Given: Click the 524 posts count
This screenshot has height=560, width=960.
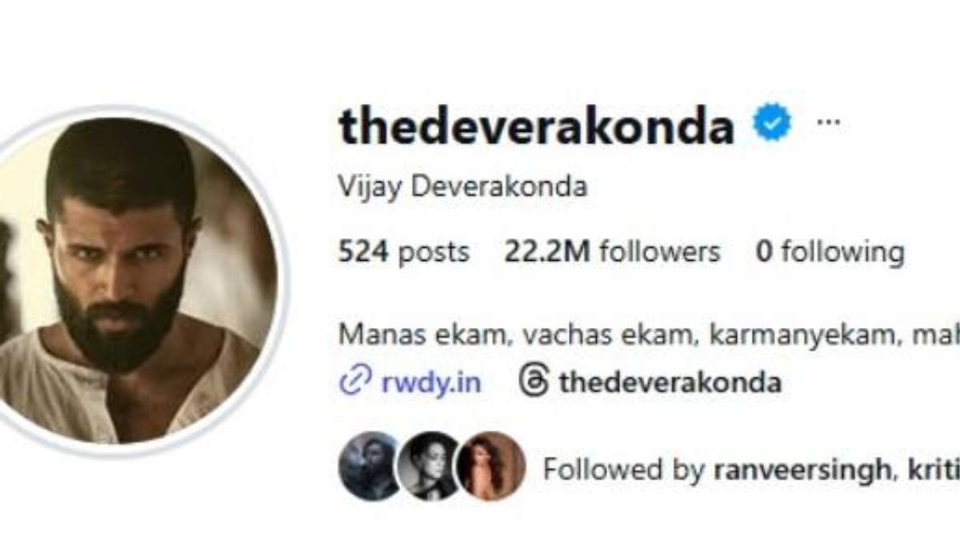Looking at the screenshot, I should 404,253.
